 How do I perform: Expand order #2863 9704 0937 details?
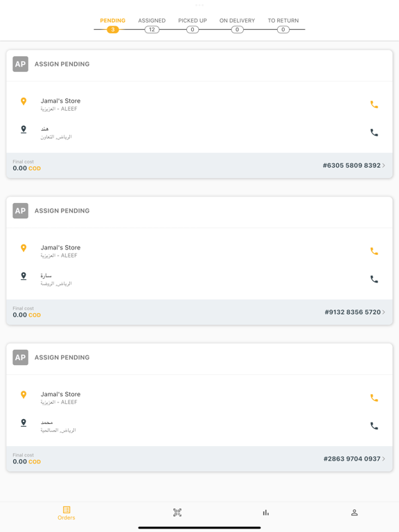coord(384,459)
